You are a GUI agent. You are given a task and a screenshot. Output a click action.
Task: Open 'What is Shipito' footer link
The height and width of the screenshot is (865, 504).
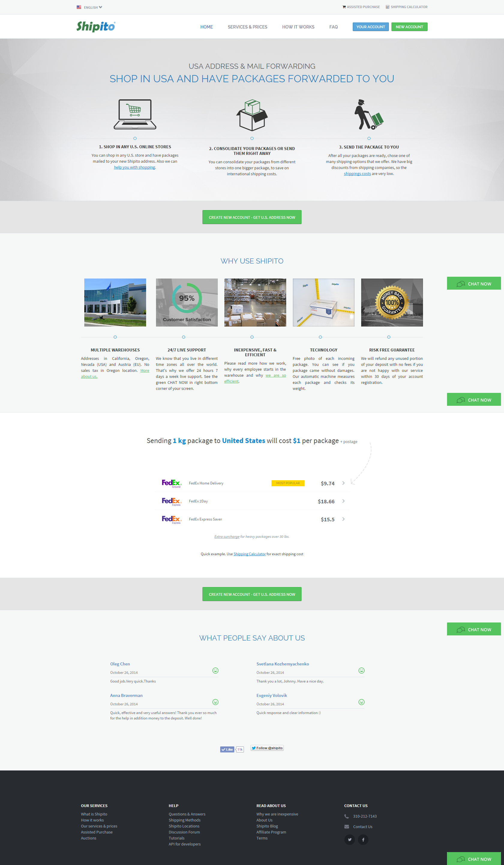[94, 814]
